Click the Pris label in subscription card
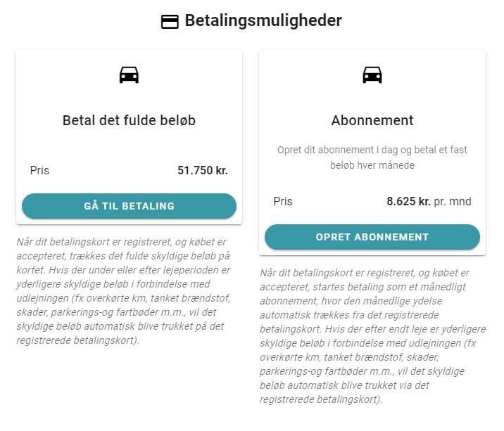 coord(283,201)
